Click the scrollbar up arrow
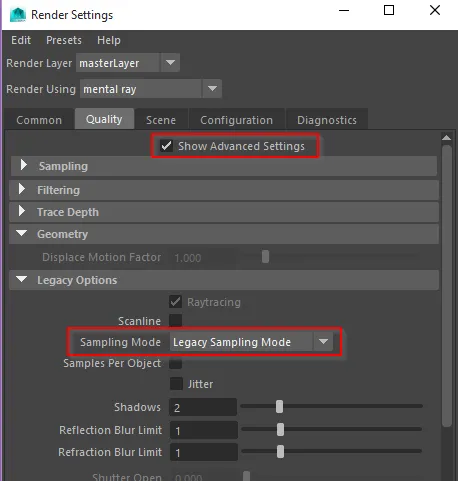This screenshot has width=458, height=481. 446,138
